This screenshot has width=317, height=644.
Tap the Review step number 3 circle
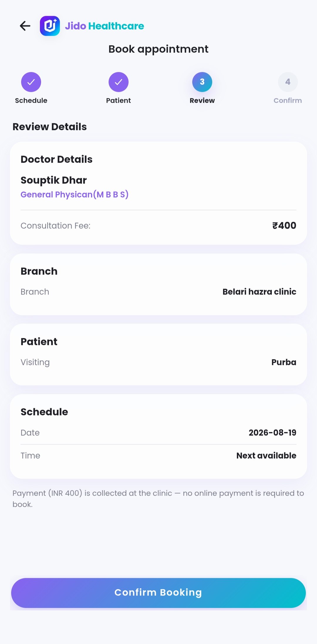(x=202, y=82)
